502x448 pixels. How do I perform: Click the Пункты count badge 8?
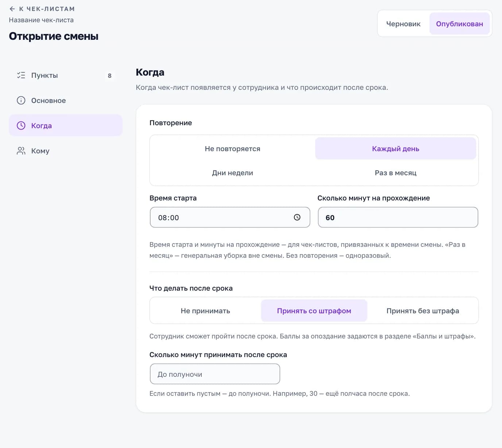109,76
